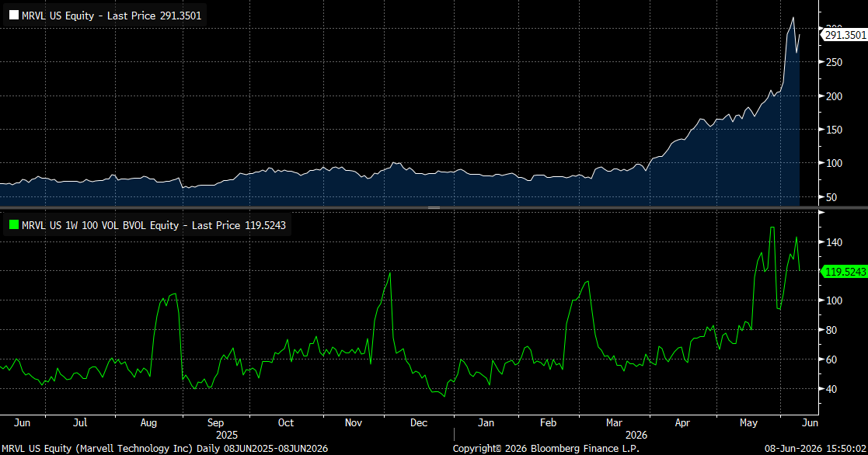Select the MRVL US Equity Last Price legend

point(105,16)
